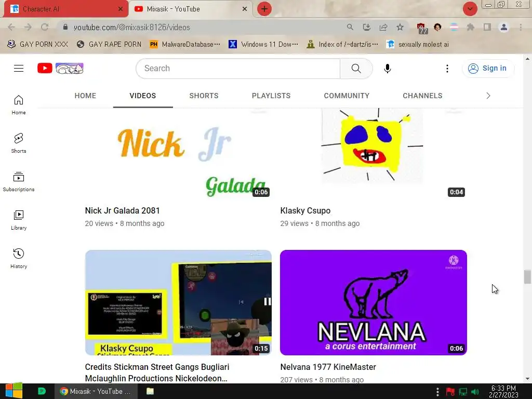The height and width of the screenshot is (399, 532).
Task: Open Shorts in the sidebar
Action: tap(19, 143)
